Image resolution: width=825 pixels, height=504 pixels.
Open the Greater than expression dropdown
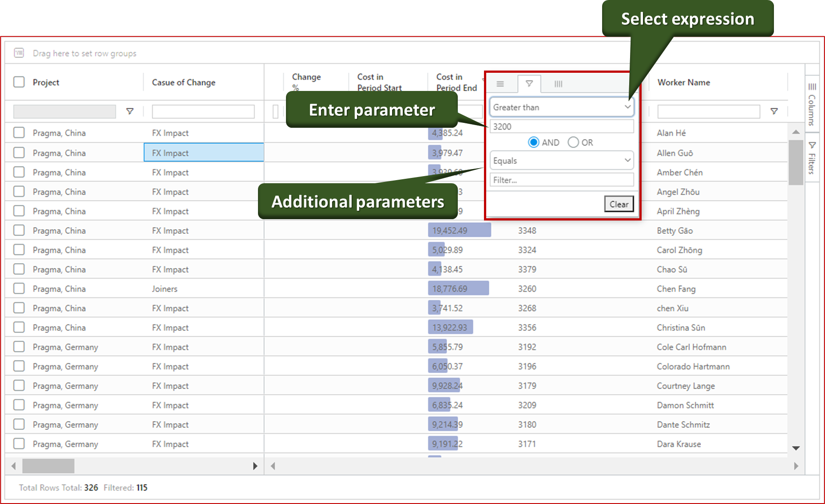[x=561, y=107]
